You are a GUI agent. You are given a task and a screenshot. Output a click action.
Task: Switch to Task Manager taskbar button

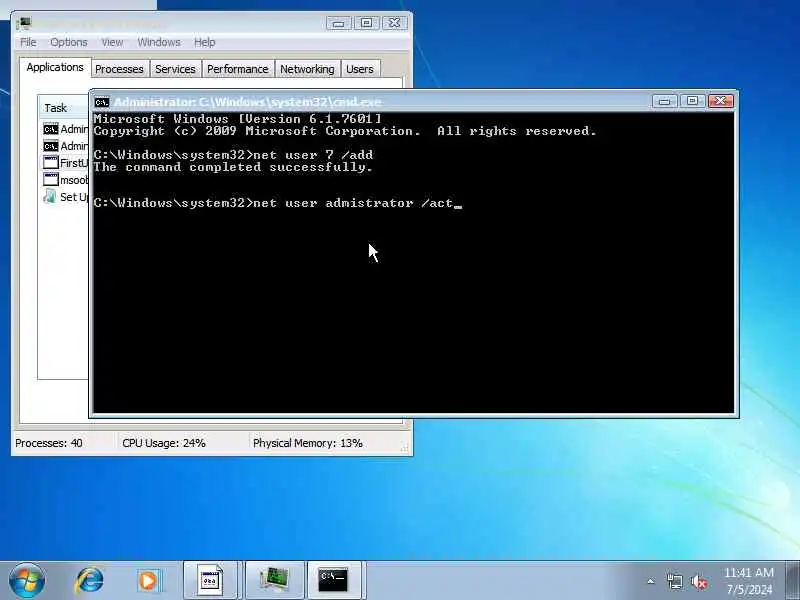pyautogui.click(x=275, y=581)
